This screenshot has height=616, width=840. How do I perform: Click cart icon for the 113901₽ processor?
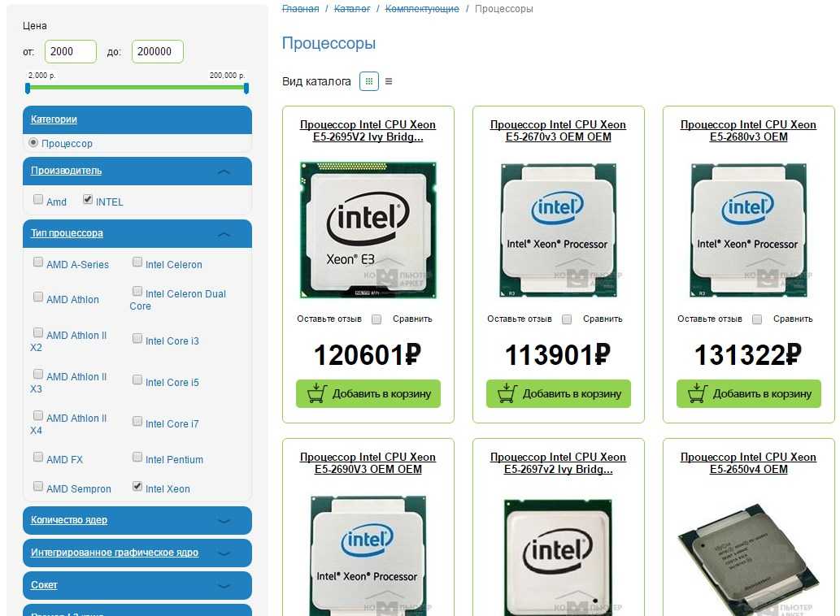(507, 393)
